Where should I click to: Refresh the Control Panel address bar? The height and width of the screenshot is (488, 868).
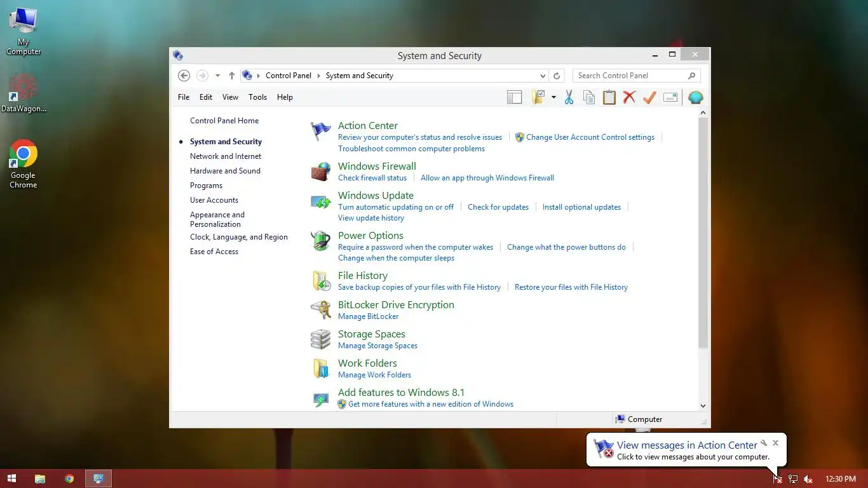(557, 76)
